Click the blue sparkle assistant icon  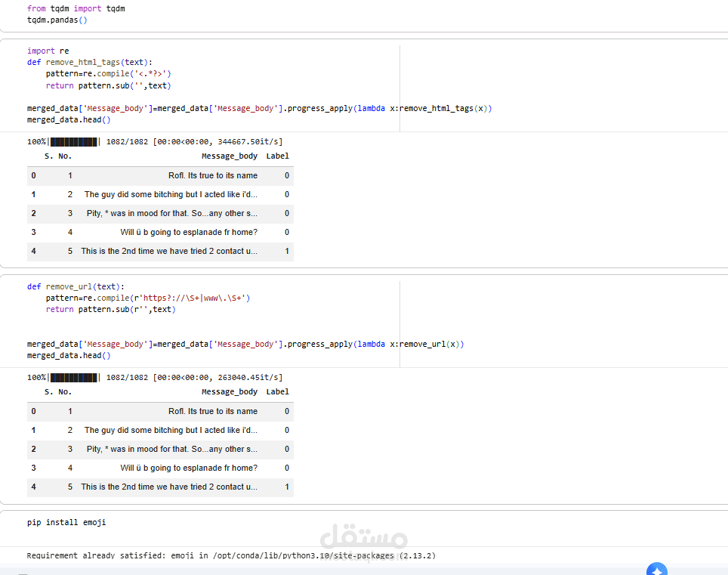(x=656, y=570)
